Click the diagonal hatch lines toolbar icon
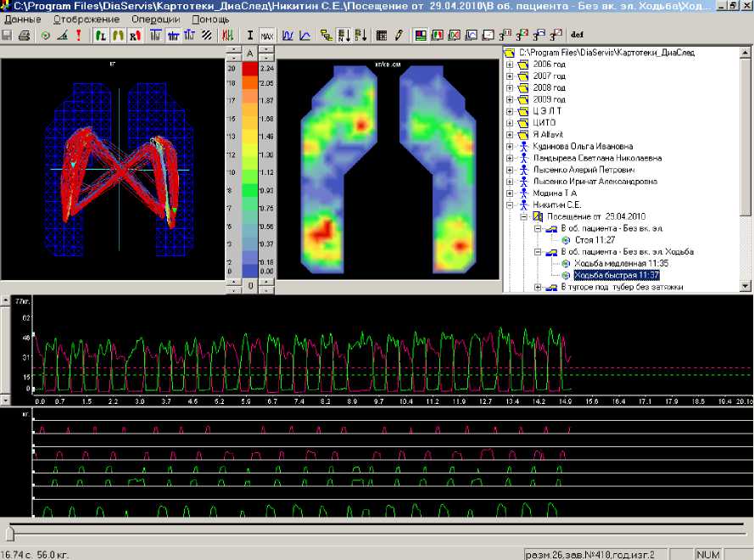The height and width of the screenshot is (560, 754). 206,36
